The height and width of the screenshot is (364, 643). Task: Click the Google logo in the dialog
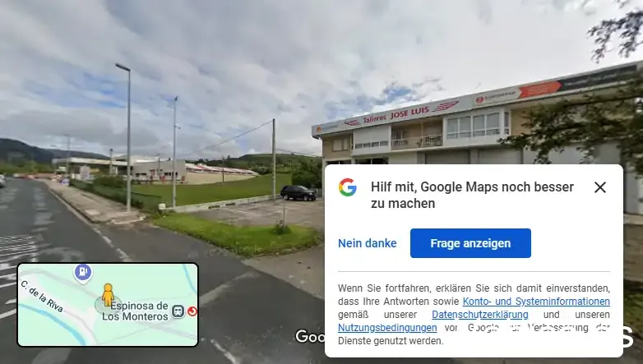coord(347,187)
